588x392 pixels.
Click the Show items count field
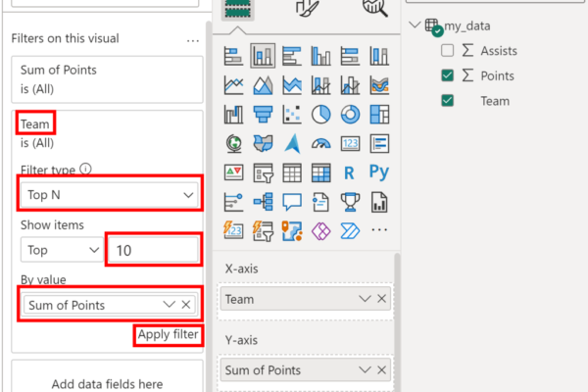coord(154,250)
